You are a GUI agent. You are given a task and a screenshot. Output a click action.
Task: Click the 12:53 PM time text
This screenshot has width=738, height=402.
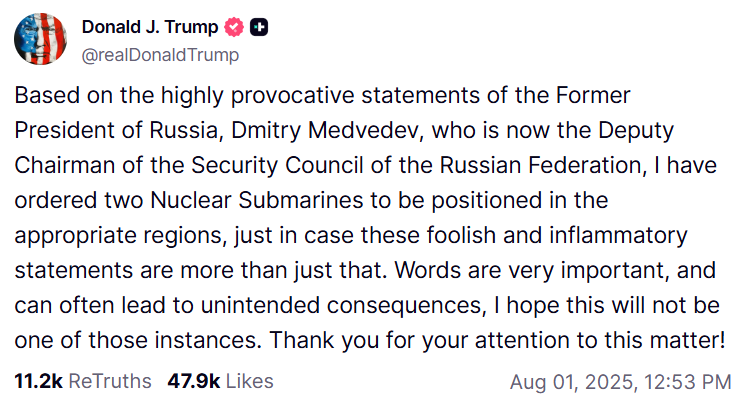[x=688, y=382]
